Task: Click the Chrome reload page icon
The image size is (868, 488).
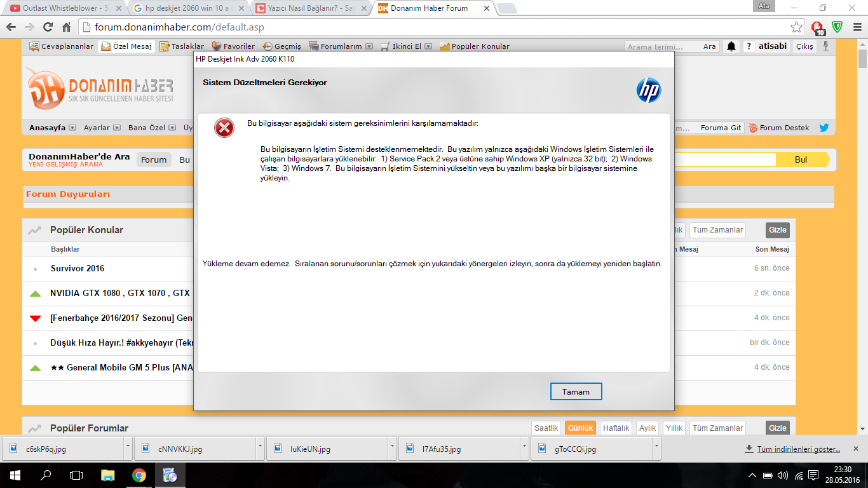Action: pos(48,27)
